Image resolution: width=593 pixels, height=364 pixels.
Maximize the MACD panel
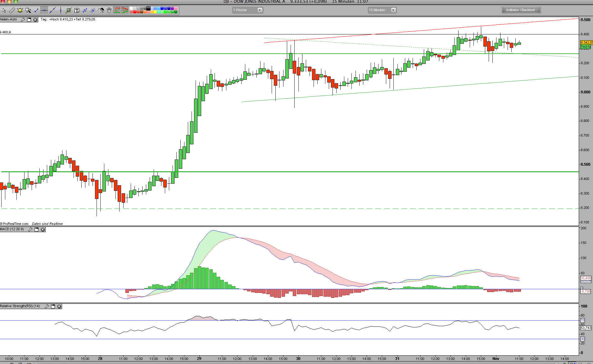[36, 229]
